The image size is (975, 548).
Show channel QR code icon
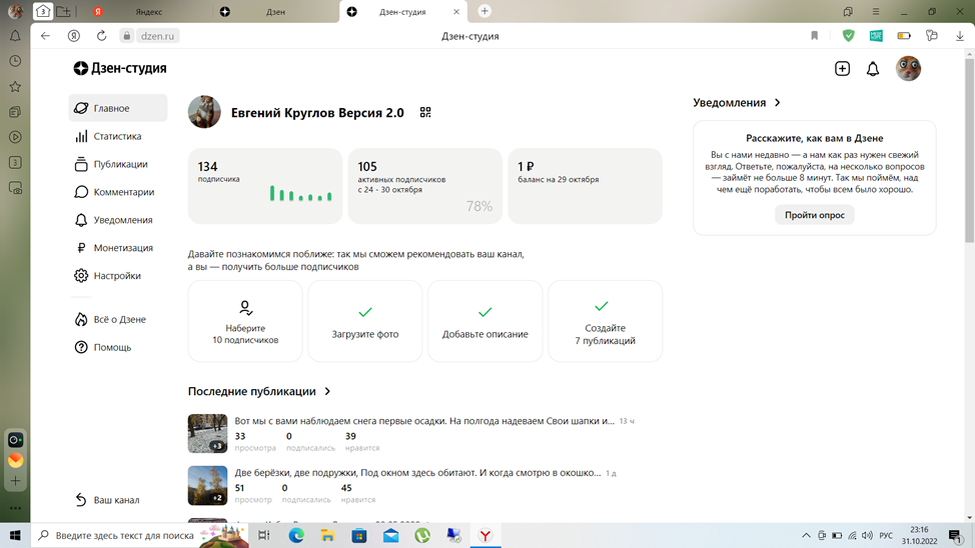[x=425, y=113]
